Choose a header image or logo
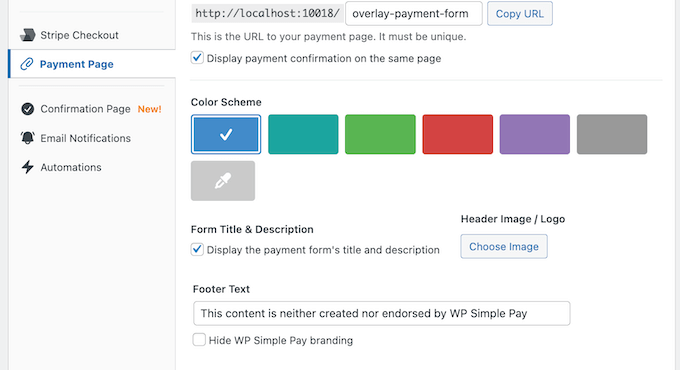The height and width of the screenshot is (370, 680). click(504, 246)
